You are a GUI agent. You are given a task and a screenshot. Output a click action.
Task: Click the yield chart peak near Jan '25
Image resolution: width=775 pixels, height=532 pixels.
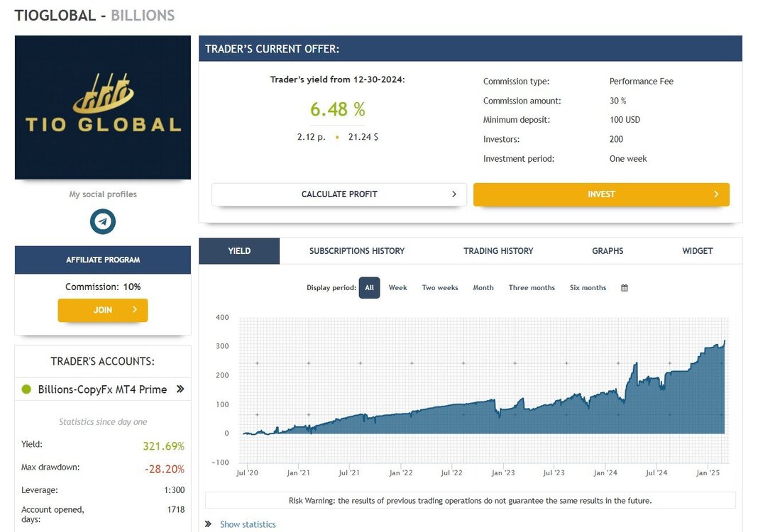724,341
